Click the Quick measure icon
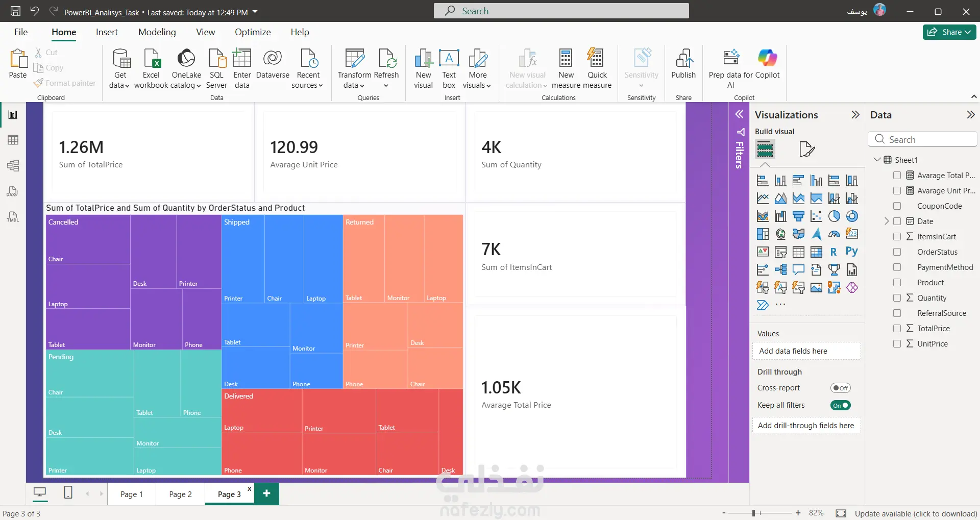This screenshot has height=520, width=980. click(x=597, y=69)
